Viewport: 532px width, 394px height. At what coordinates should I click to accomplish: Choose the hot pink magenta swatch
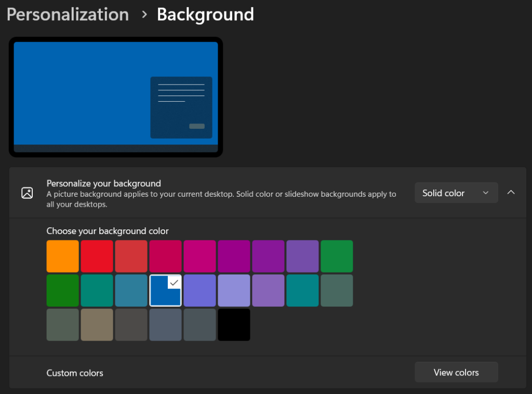coord(199,256)
